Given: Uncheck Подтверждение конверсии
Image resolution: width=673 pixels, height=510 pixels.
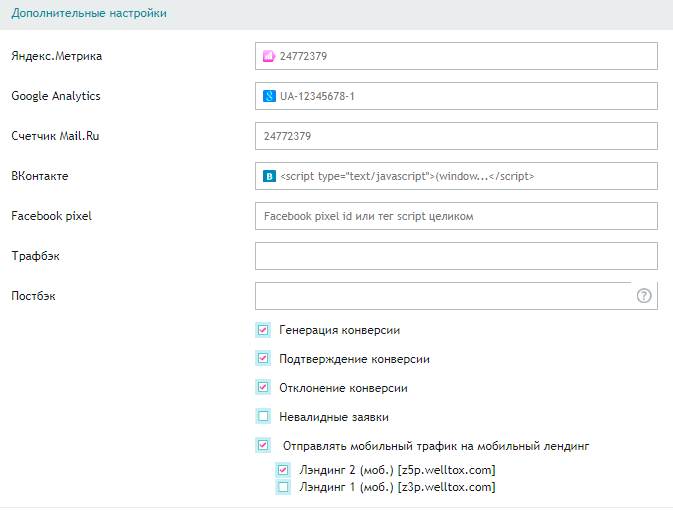Looking at the screenshot, I should click(263, 358).
